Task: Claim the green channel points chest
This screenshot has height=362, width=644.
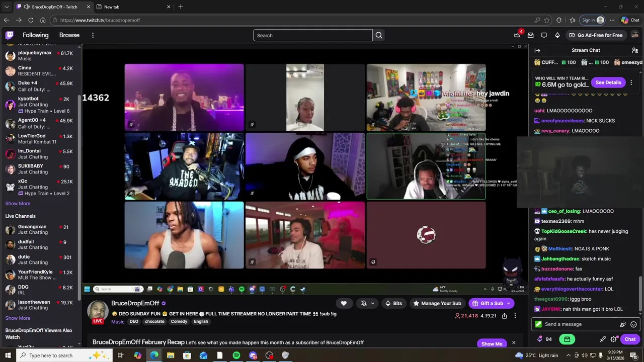Action: (x=567, y=339)
